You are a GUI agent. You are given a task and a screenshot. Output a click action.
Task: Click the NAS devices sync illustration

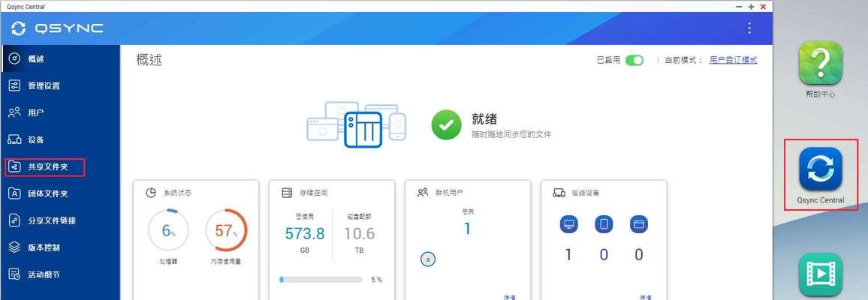coord(357,124)
